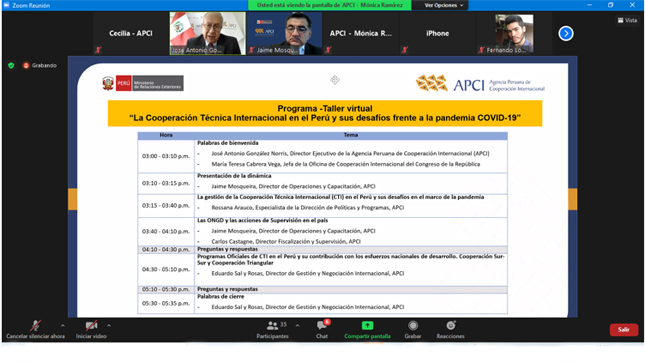Click the Grabar record icon
The image size is (645, 363).
[413, 326]
